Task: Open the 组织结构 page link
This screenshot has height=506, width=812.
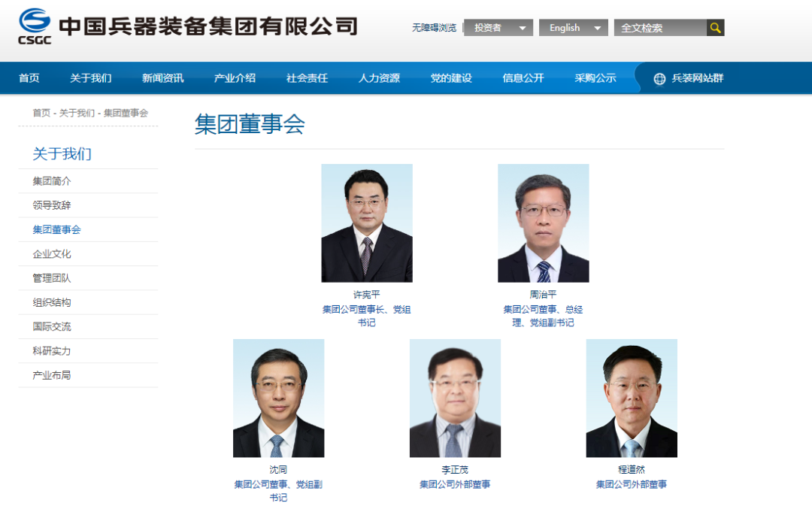Action: (x=50, y=301)
